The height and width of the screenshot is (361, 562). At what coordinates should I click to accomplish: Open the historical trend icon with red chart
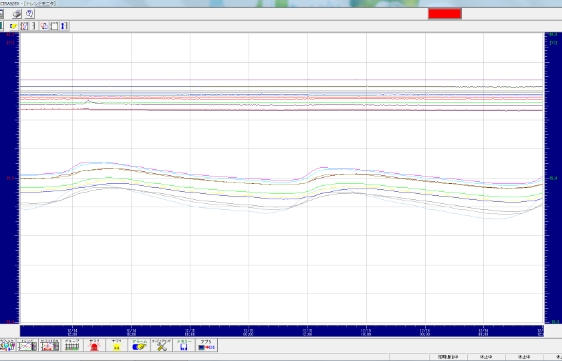pos(49,345)
